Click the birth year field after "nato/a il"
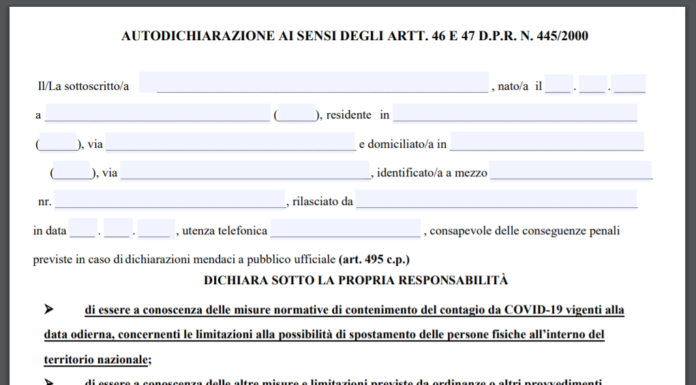 (629, 84)
